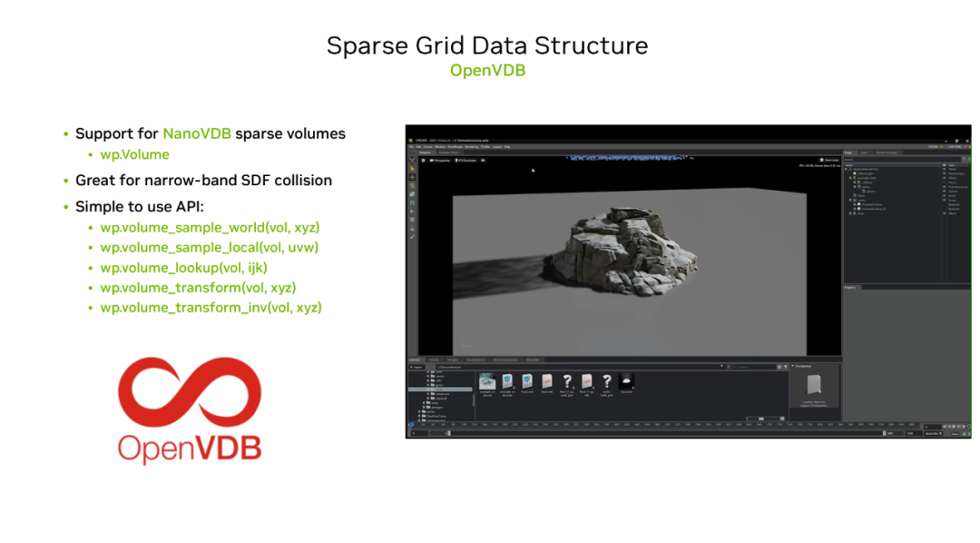Open the Perspective camera menu
The height and width of the screenshot is (543, 980).
point(439,160)
